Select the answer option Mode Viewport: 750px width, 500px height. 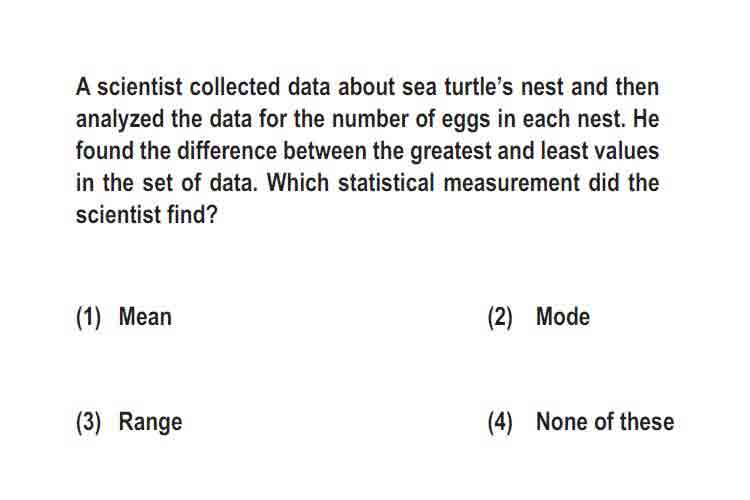[x=563, y=317]
